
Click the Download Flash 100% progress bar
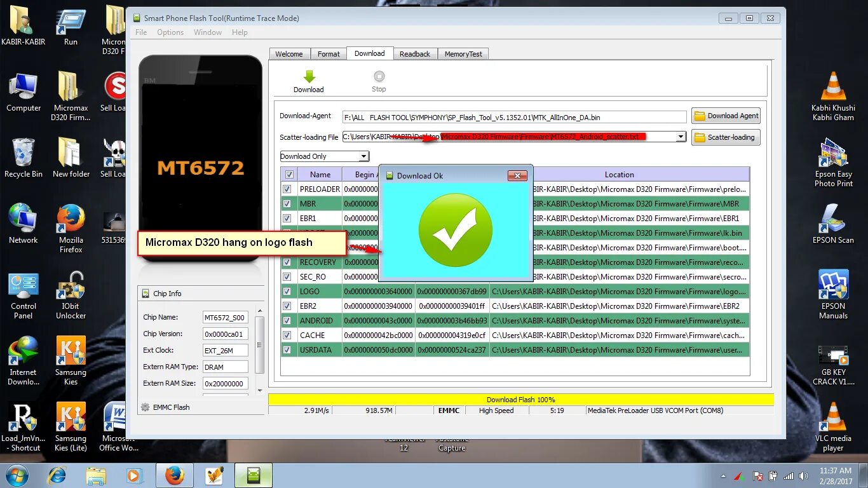click(520, 400)
